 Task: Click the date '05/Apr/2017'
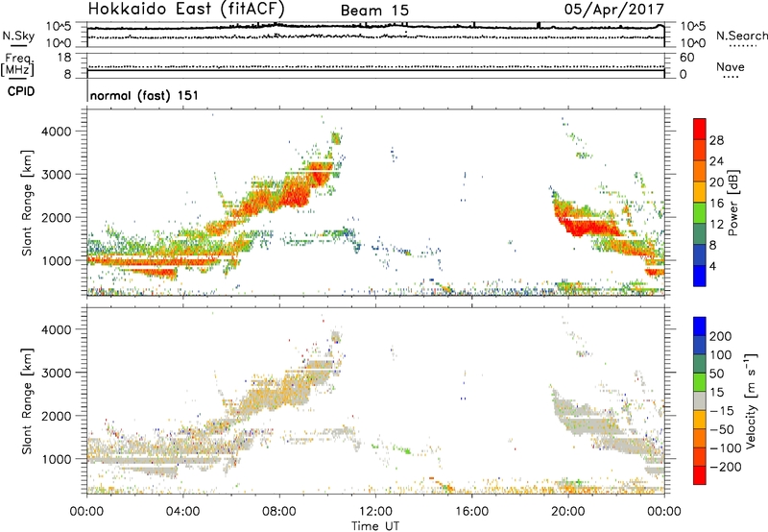coord(614,10)
